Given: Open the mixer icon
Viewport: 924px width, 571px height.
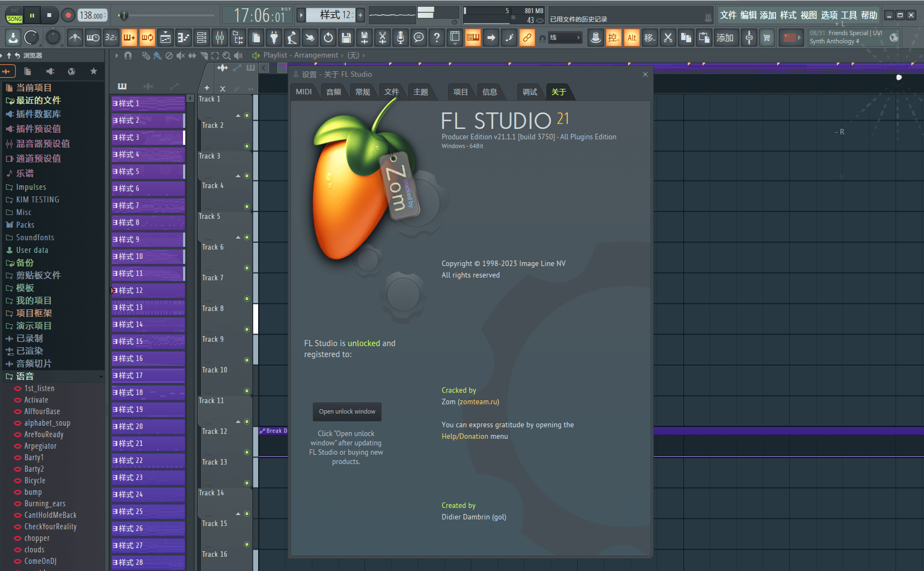Looking at the screenshot, I should pyautogui.click(x=220, y=38).
